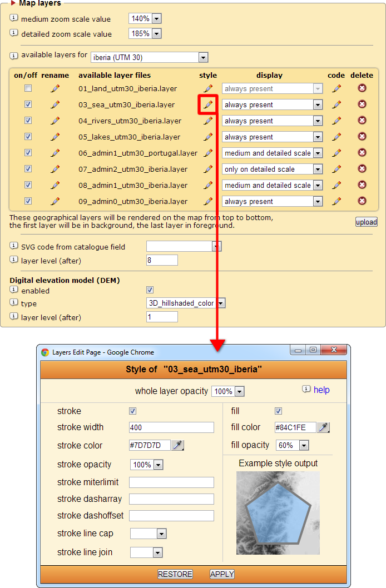Screen dimensions: 386x588
Task: Click rename pencil for 04_rivers_utm30_iberia layer
Action: point(55,121)
